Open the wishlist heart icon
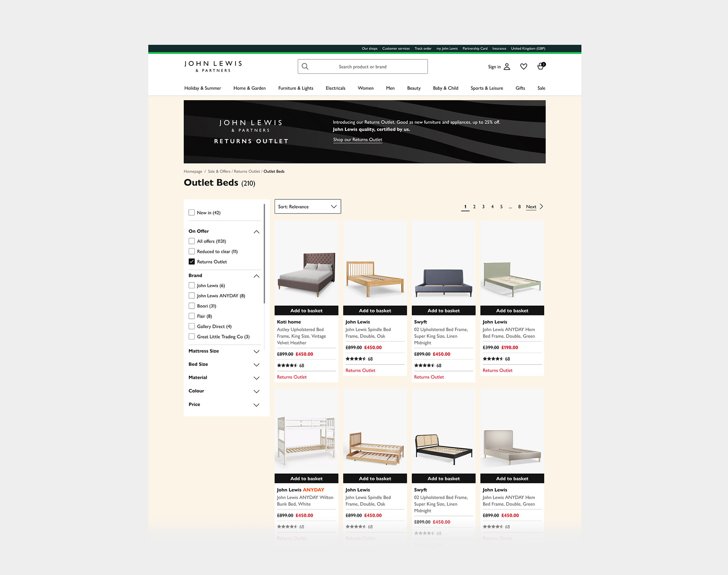The image size is (728, 575). 524,66
